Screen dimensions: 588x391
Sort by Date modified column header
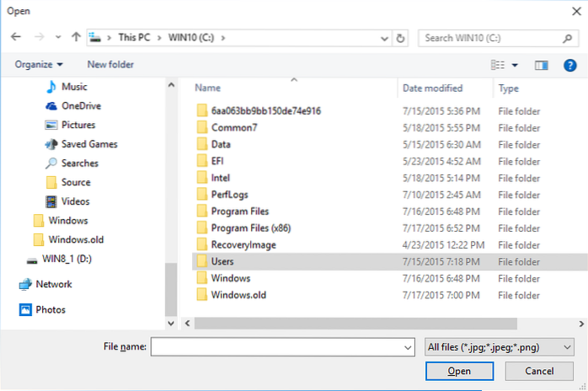point(432,88)
